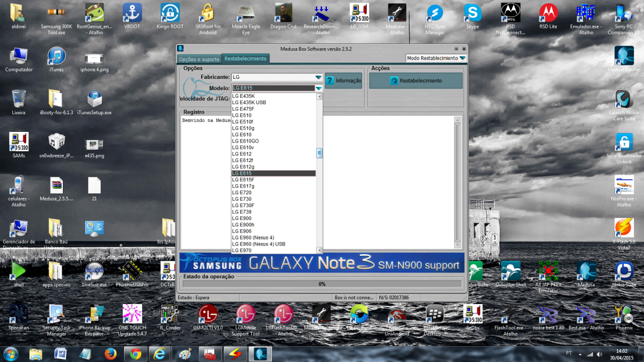Click the Informação button

pos(343,81)
